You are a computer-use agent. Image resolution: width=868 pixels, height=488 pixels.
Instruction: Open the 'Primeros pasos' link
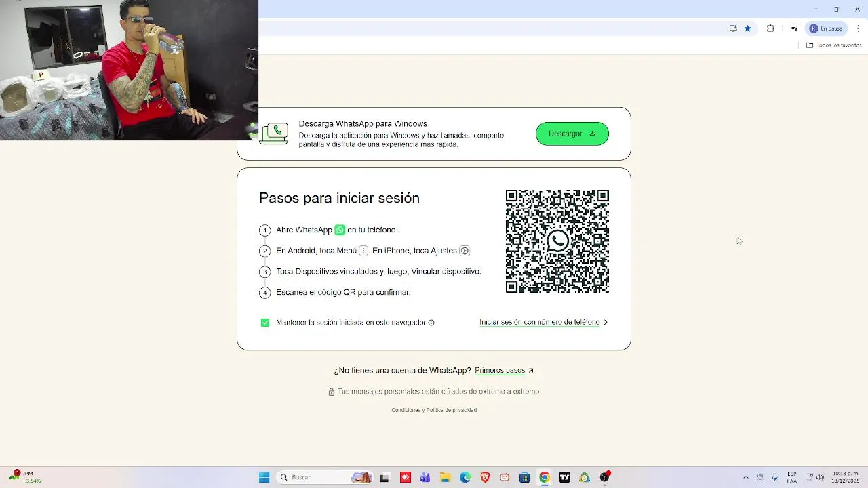pos(504,371)
